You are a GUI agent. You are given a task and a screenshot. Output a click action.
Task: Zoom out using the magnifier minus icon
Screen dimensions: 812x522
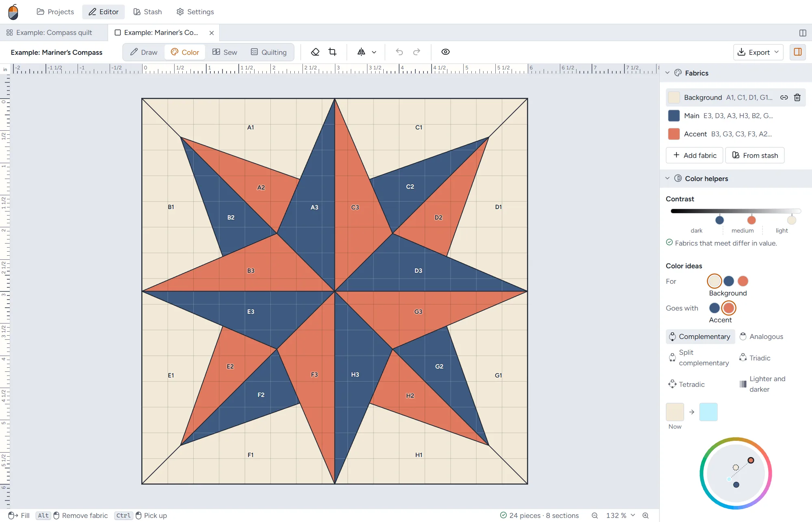(x=595, y=516)
